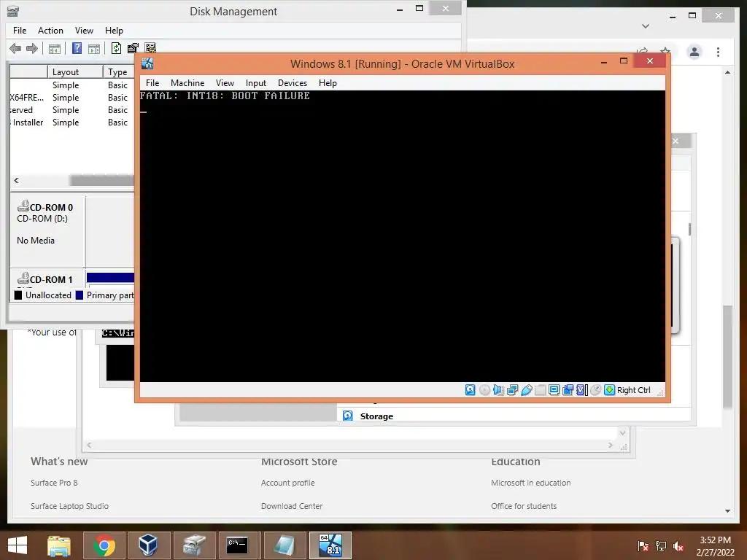Click the Unallocated black legend swatch
This screenshot has height=560, width=747.
[x=18, y=295]
